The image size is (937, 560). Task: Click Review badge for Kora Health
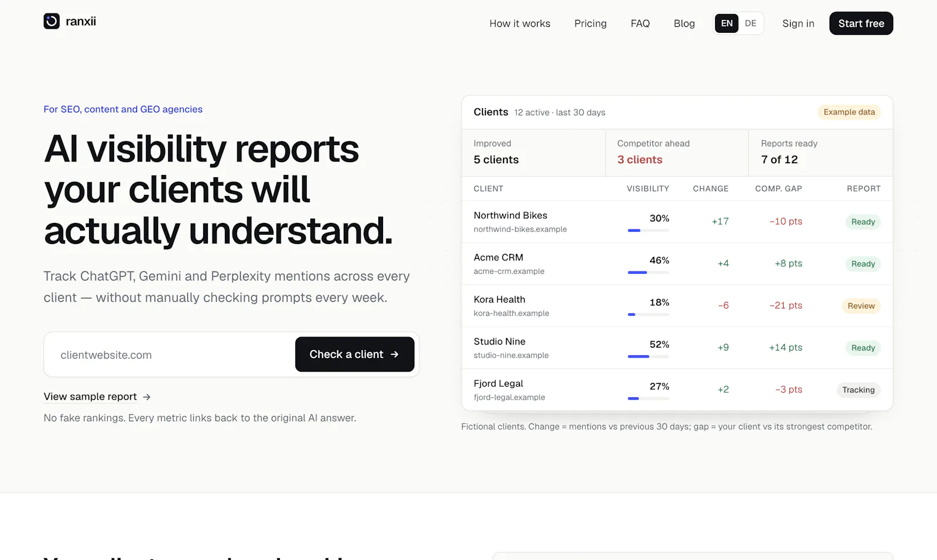tap(861, 306)
